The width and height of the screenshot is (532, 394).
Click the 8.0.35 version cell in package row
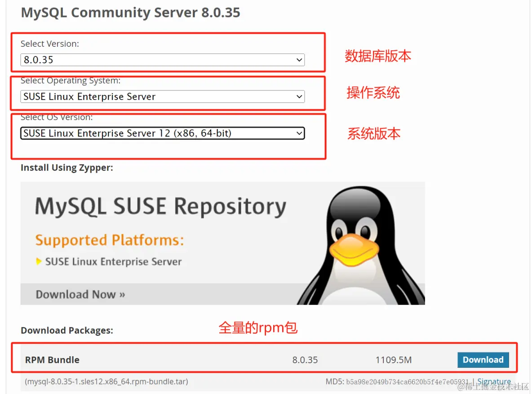305,360
